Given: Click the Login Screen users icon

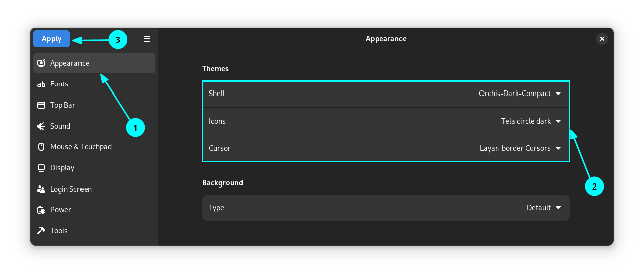Looking at the screenshot, I should [x=41, y=189].
